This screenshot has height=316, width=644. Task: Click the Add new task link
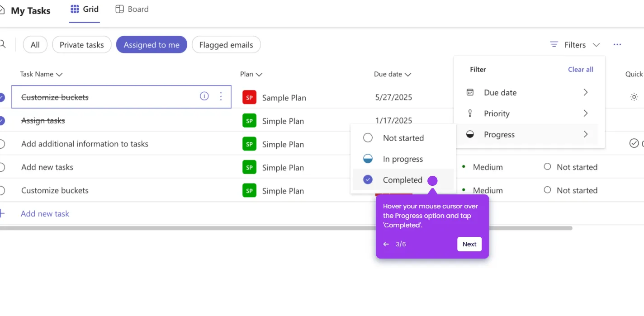coord(45,214)
